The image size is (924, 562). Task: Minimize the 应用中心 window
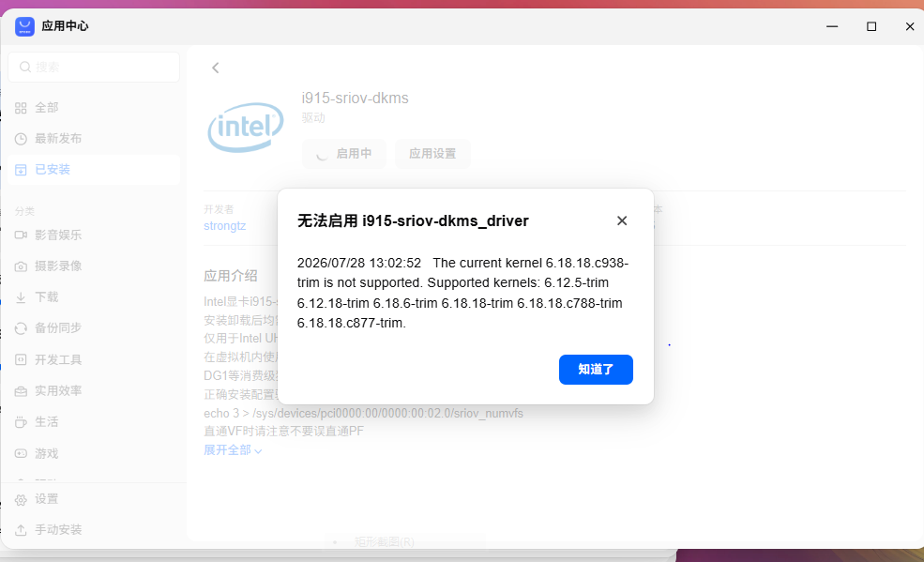click(x=832, y=26)
